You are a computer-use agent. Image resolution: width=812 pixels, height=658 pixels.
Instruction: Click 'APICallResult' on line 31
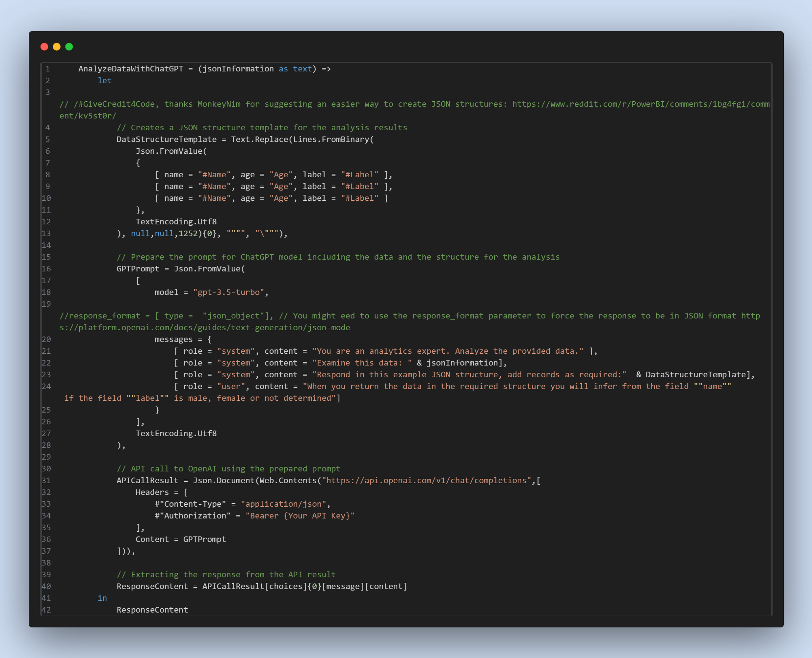point(147,480)
